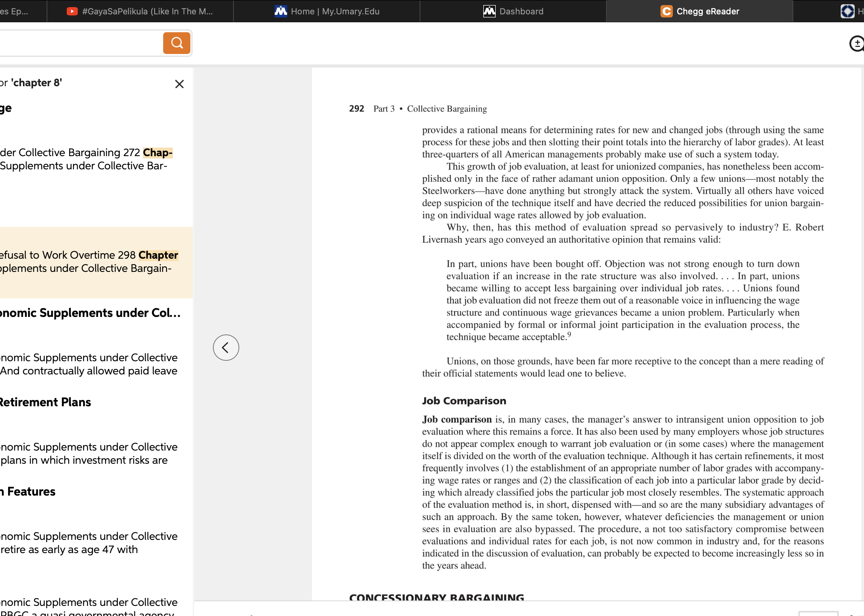
Task: Click the rightmost browser tab icon
Action: point(847,11)
